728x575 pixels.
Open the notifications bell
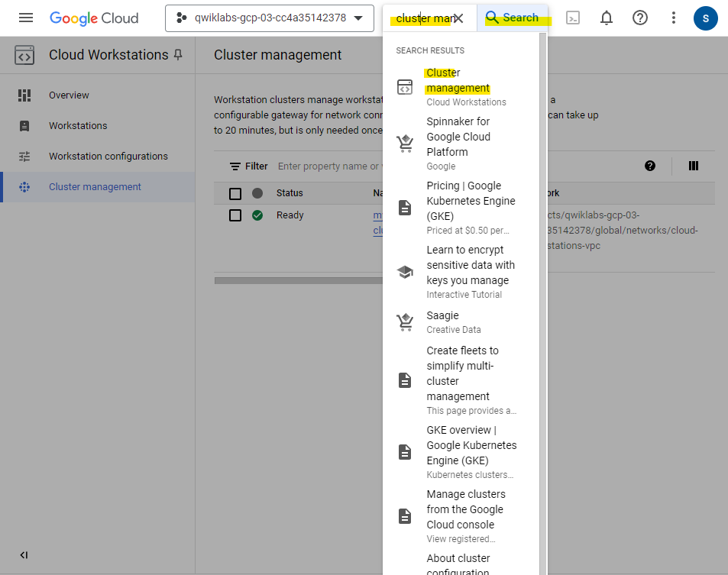pyautogui.click(x=607, y=18)
